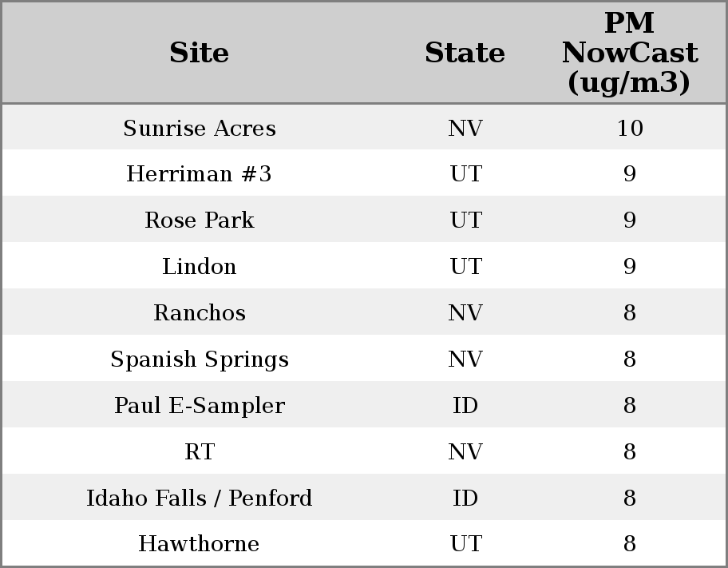The width and height of the screenshot is (728, 568).
Task: Click the NV state cell for Sunrise Acres
Action: 465,128
